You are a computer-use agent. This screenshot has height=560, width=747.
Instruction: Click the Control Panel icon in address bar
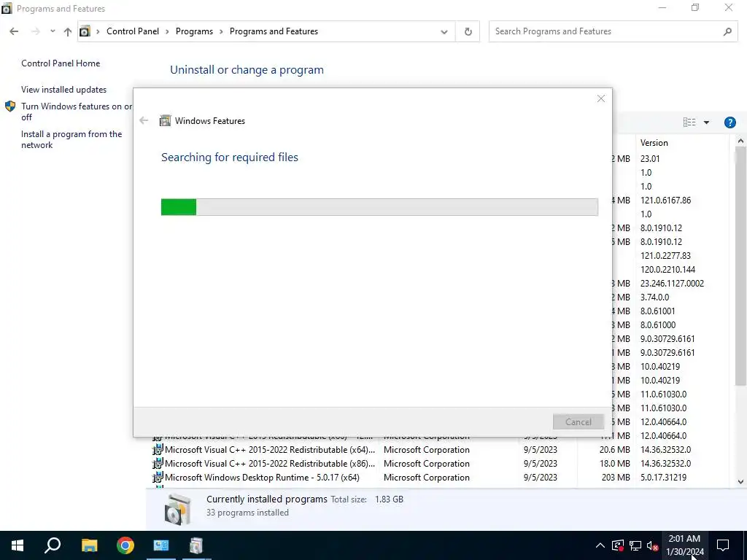pyautogui.click(x=85, y=31)
